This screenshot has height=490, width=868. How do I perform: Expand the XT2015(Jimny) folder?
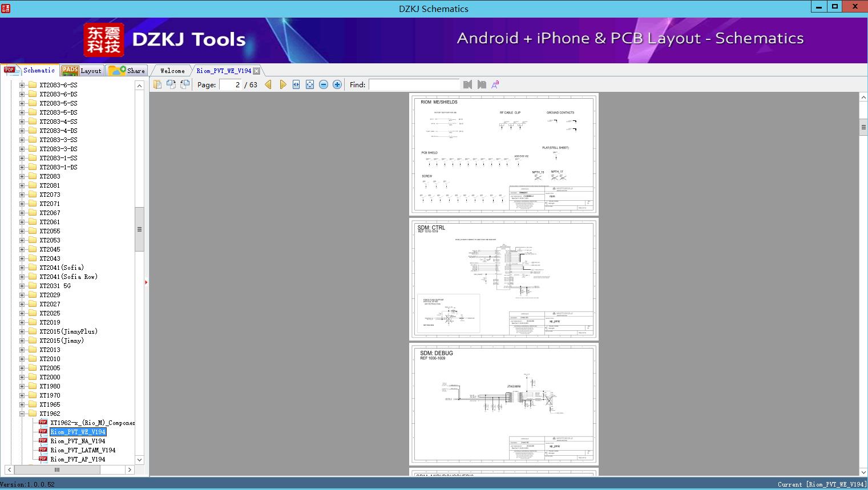tap(22, 341)
